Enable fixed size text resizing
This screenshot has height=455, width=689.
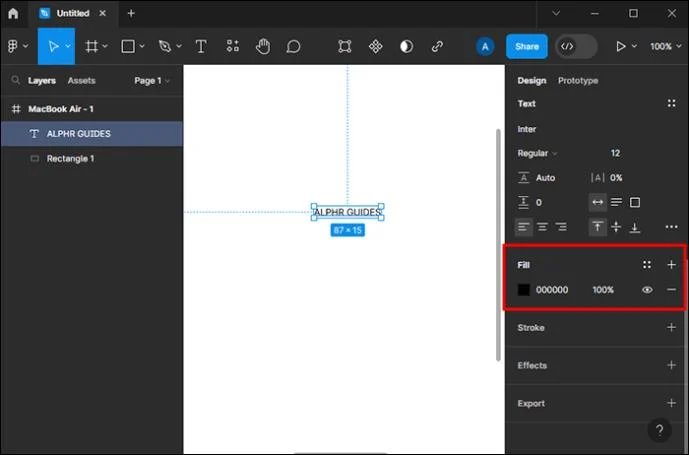coord(635,202)
